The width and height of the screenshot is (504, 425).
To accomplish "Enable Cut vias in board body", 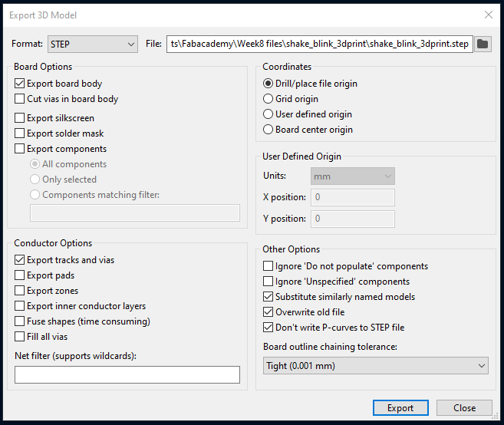I will point(20,99).
